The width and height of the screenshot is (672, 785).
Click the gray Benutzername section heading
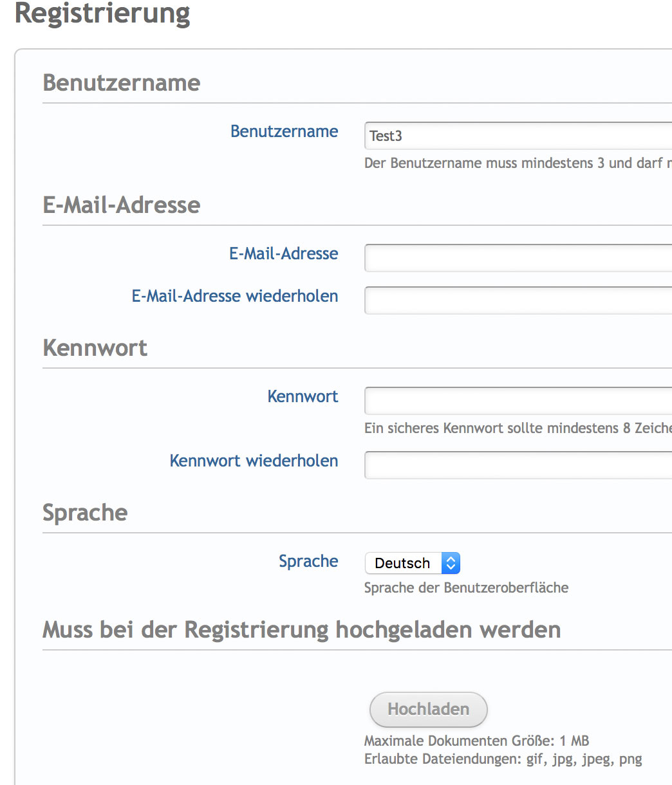[x=122, y=83]
